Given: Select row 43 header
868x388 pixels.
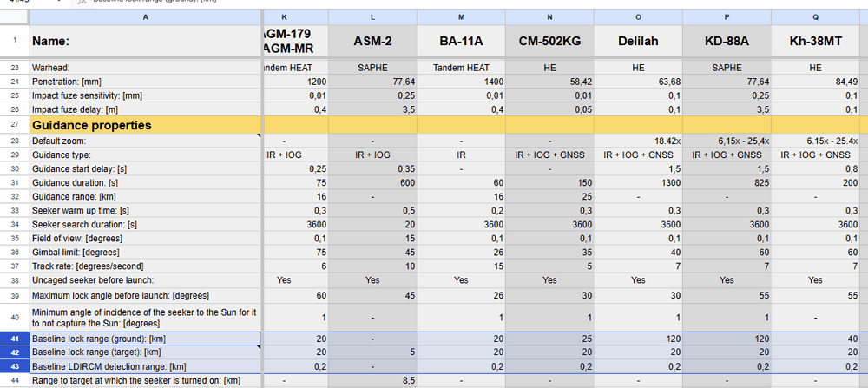Looking at the screenshot, I should pyautogui.click(x=15, y=366).
